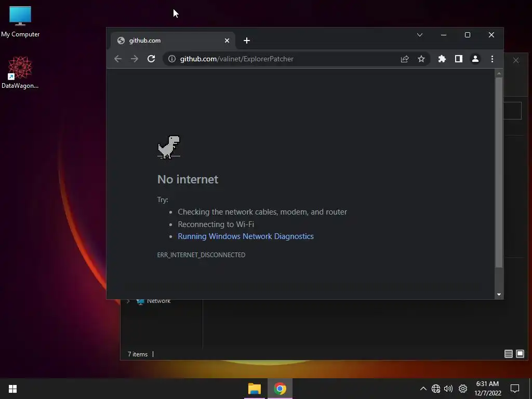Open the Chrome profile avatar

[x=475, y=59]
